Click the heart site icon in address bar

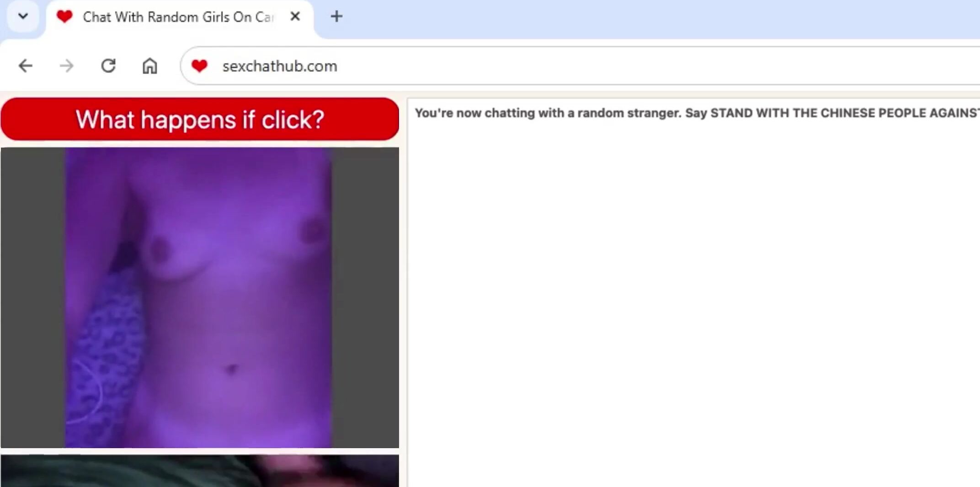(199, 66)
